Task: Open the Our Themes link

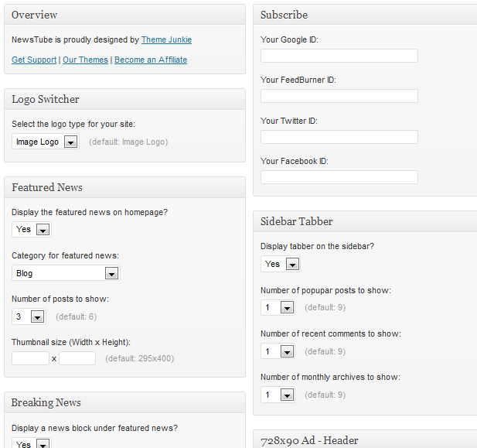Action: click(x=85, y=60)
